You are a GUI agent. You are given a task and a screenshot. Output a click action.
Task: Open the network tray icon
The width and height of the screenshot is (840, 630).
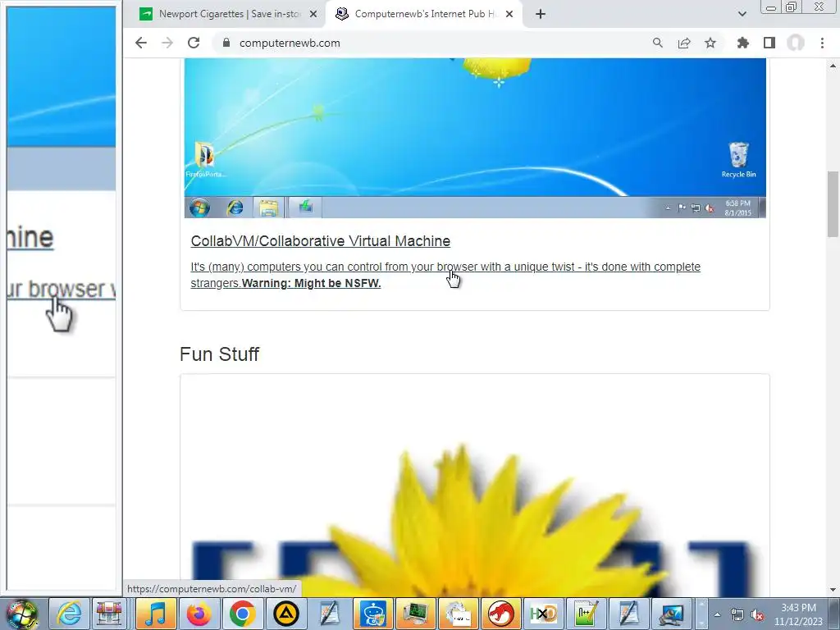click(x=737, y=614)
